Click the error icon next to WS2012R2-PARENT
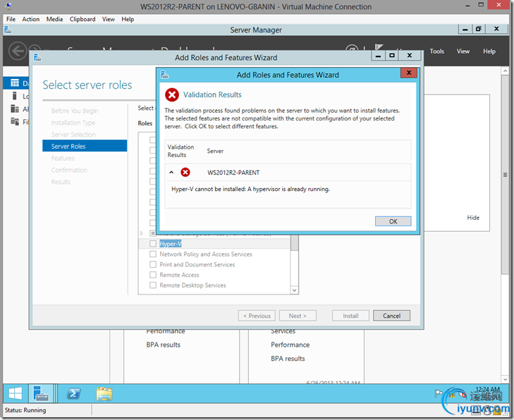 click(185, 173)
